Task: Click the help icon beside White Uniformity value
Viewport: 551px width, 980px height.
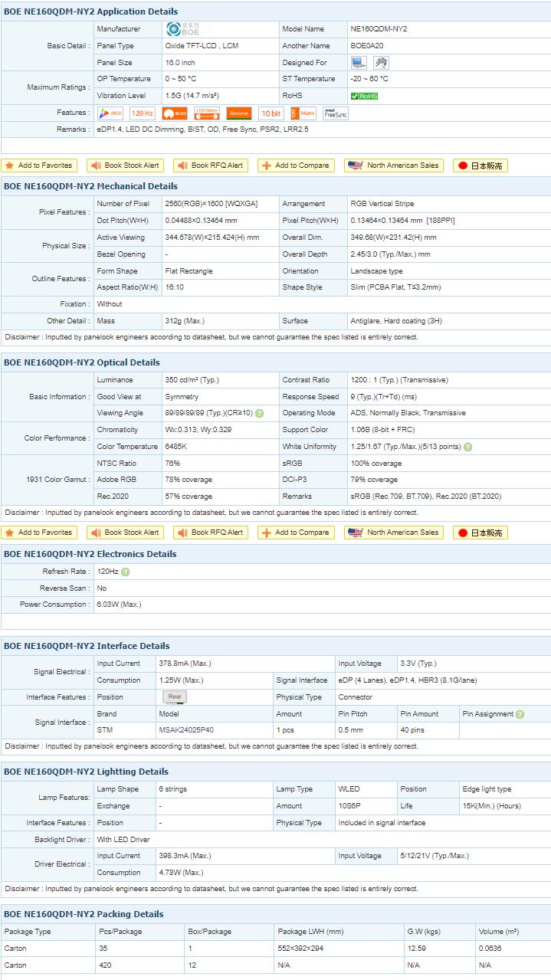Action: (467, 447)
